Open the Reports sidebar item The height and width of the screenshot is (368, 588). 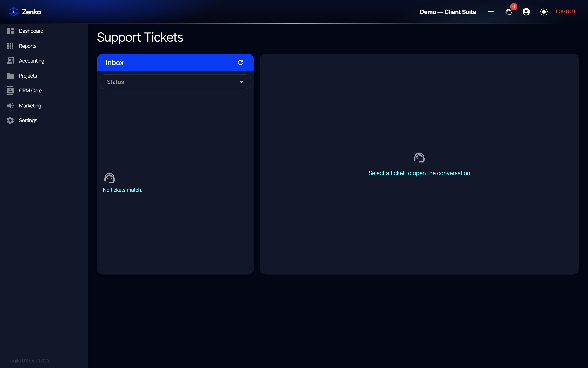[44, 46]
